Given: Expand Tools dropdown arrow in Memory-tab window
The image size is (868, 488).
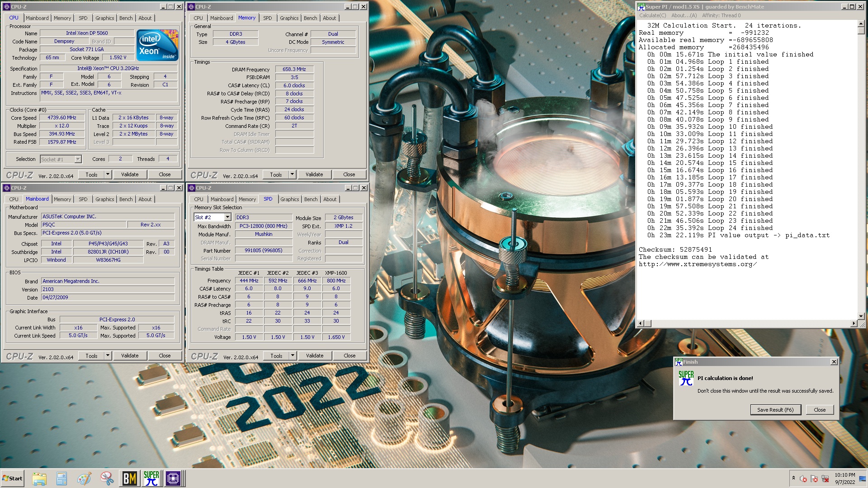Looking at the screenshot, I should 292,174.
